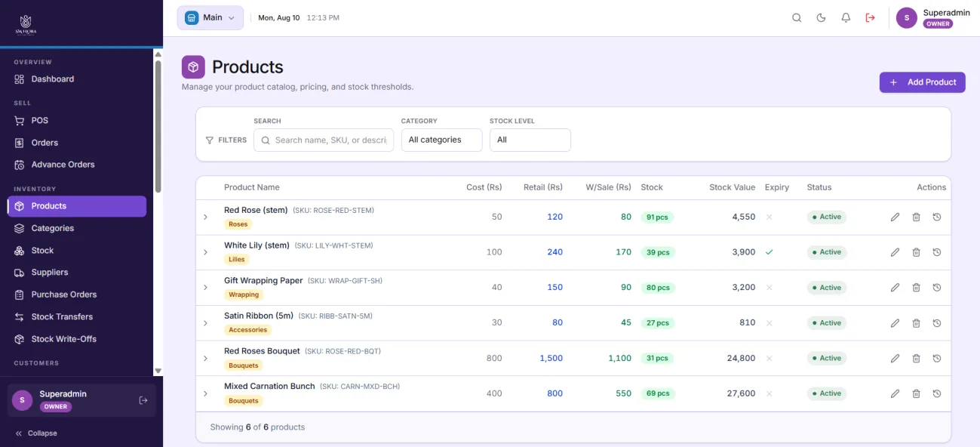Image resolution: width=980 pixels, height=447 pixels.
Task: Navigate to Purchase Orders
Action: click(77, 294)
